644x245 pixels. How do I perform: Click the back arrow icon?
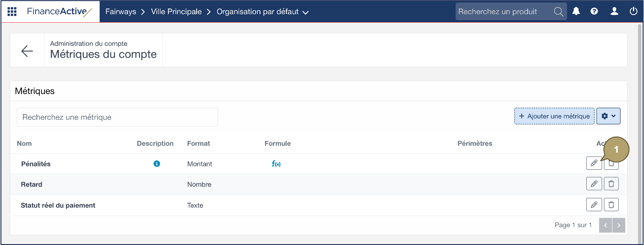(x=27, y=51)
